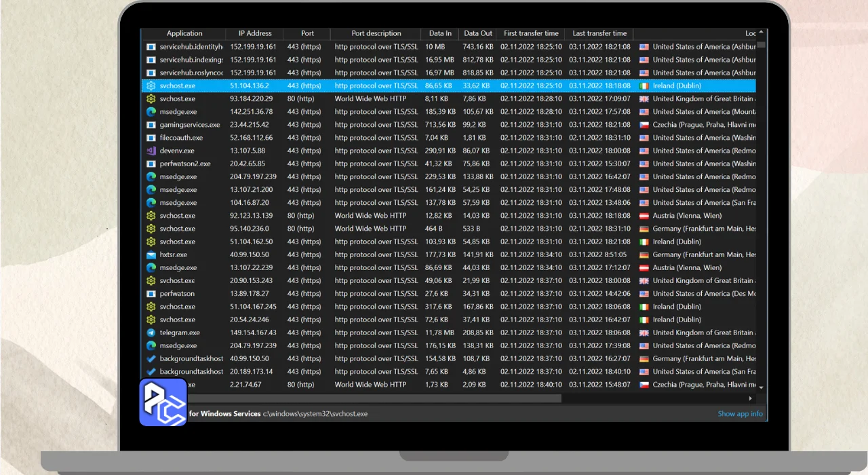Click the Telegram icon beside telegram.exe
The height and width of the screenshot is (475, 868).
click(151, 332)
